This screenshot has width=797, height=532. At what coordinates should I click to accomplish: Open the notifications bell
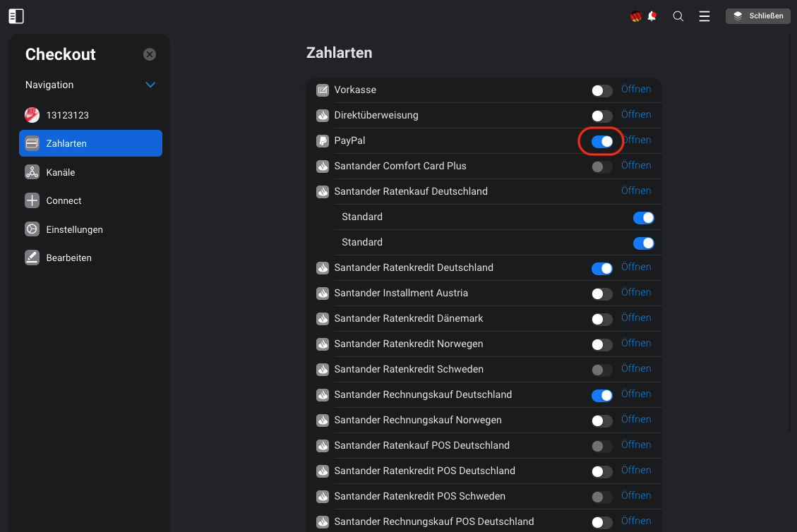click(652, 16)
